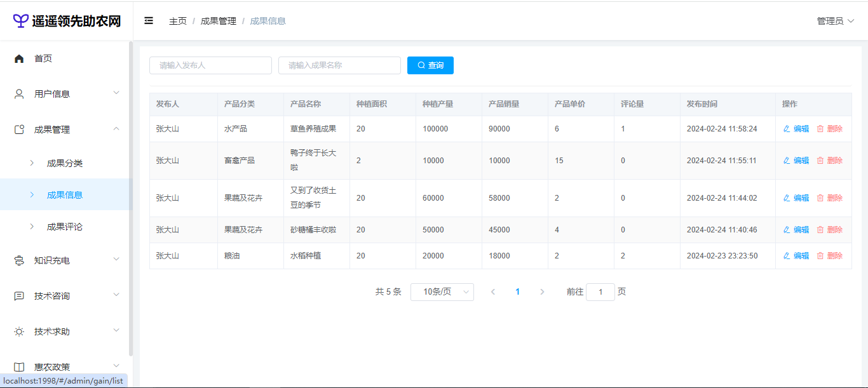Focus the 请输入发布人 input field

tap(210, 65)
